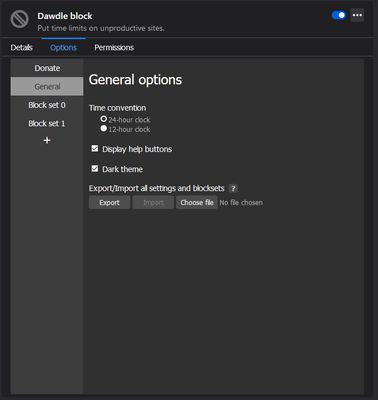This screenshot has width=378, height=400.
Task: Select General in the sidebar
Action: (47, 86)
